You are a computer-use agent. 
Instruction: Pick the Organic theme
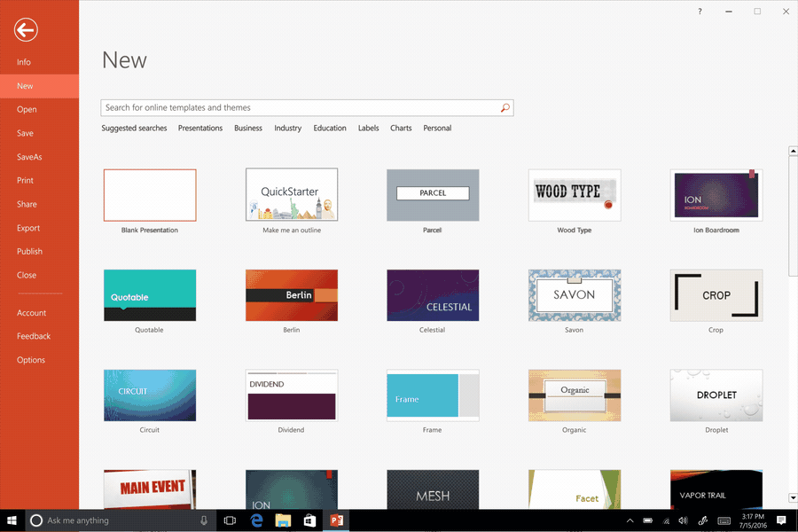[x=575, y=395]
